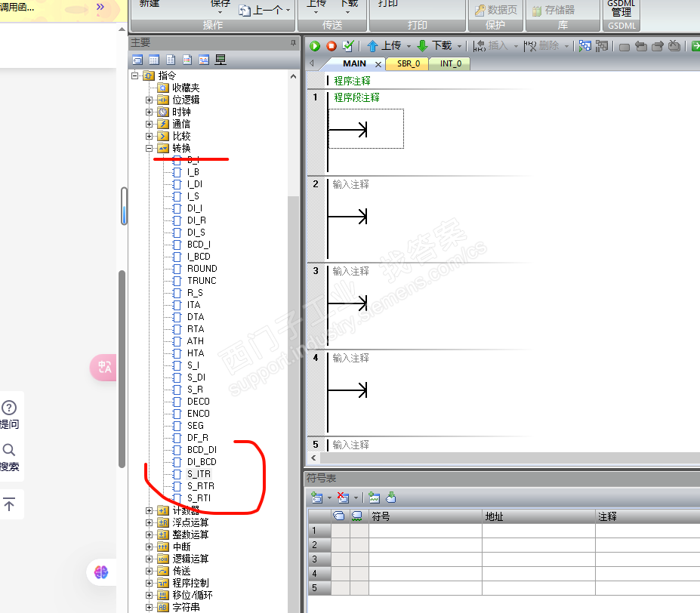700x613 pixels.
Task: Click the table grid icon in 主要 toolbar
Action: (x=154, y=60)
